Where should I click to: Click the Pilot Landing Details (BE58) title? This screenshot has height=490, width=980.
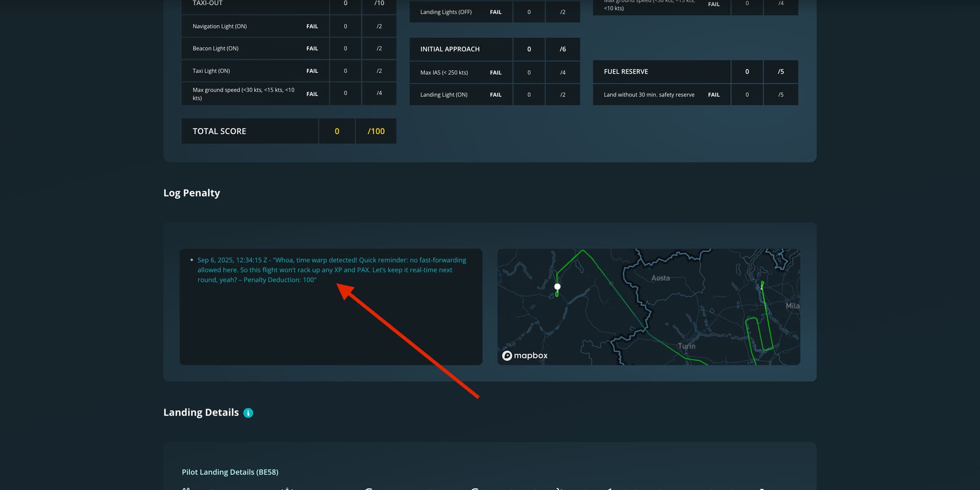click(230, 472)
